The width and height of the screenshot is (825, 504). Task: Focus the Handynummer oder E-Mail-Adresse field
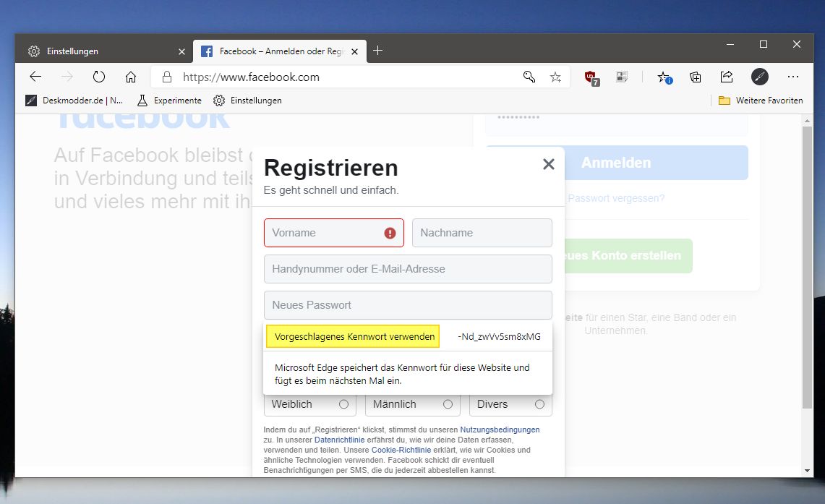click(408, 269)
